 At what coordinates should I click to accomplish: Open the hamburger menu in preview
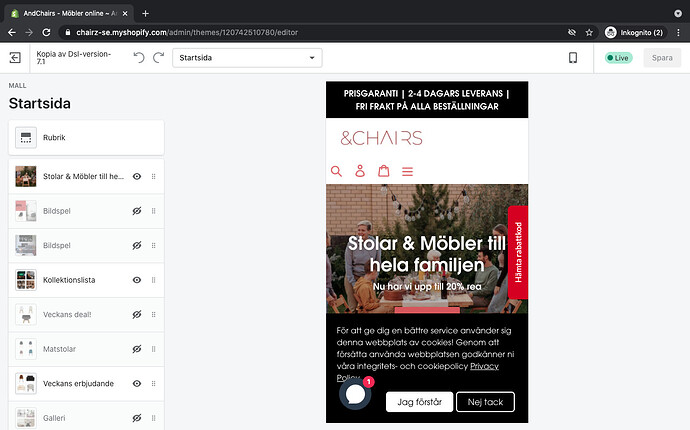point(407,171)
